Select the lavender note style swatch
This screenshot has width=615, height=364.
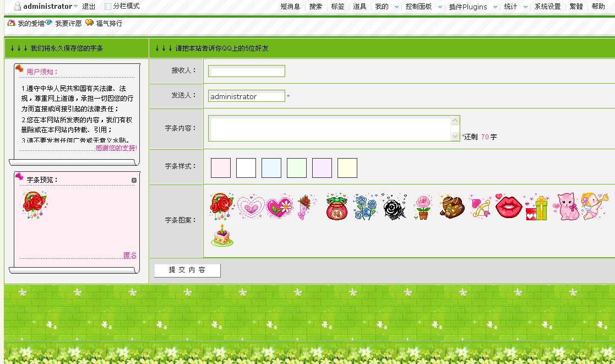tap(322, 168)
